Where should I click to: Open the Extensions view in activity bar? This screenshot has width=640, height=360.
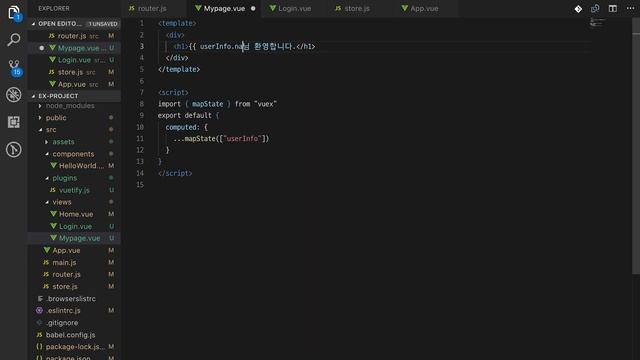tap(13, 122)
